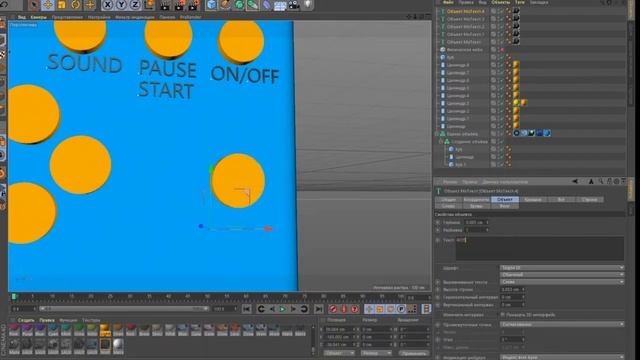Select the orange material swatch
Image resolution: width=640 pixels, height=360 pixels.
105,330
